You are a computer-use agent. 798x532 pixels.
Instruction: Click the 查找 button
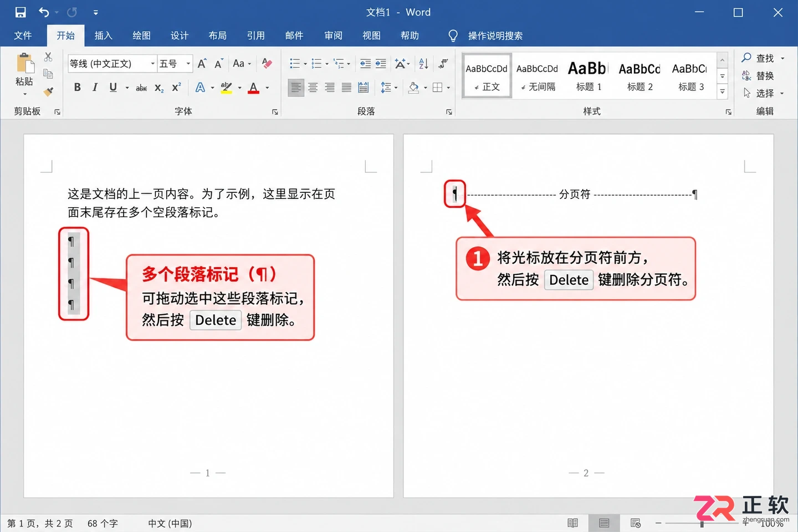point(763,58)
